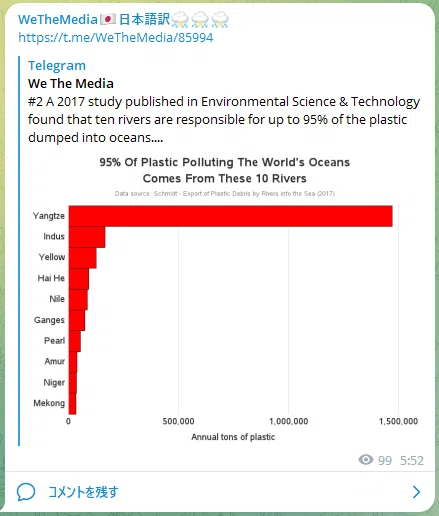Click the last thunder cloud emoji

(220, 19)
